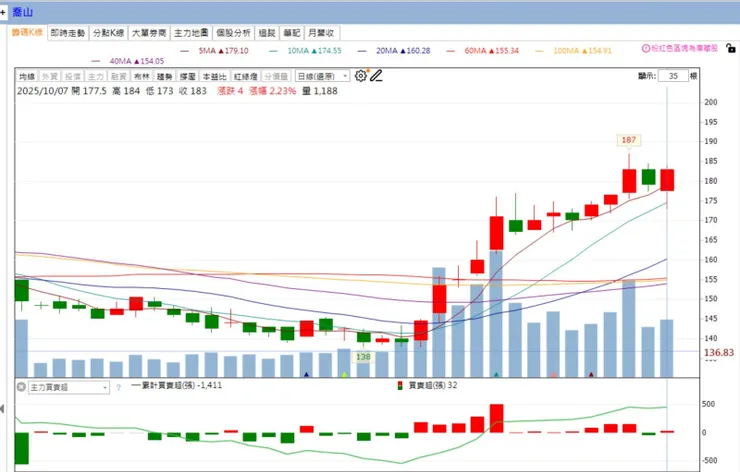
Task: Toggle the 分價量 price-volume button
Action: (x=276, y=76)
